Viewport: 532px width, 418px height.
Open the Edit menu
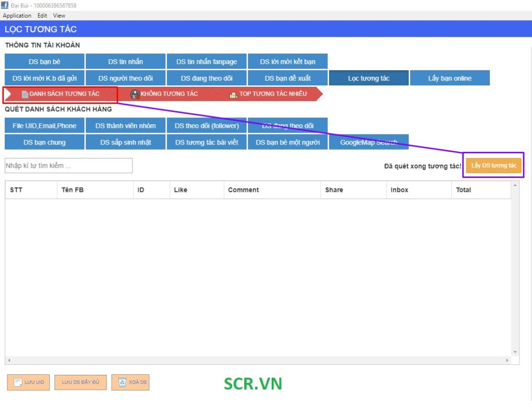pyautogui.click(x=42, y=16)
